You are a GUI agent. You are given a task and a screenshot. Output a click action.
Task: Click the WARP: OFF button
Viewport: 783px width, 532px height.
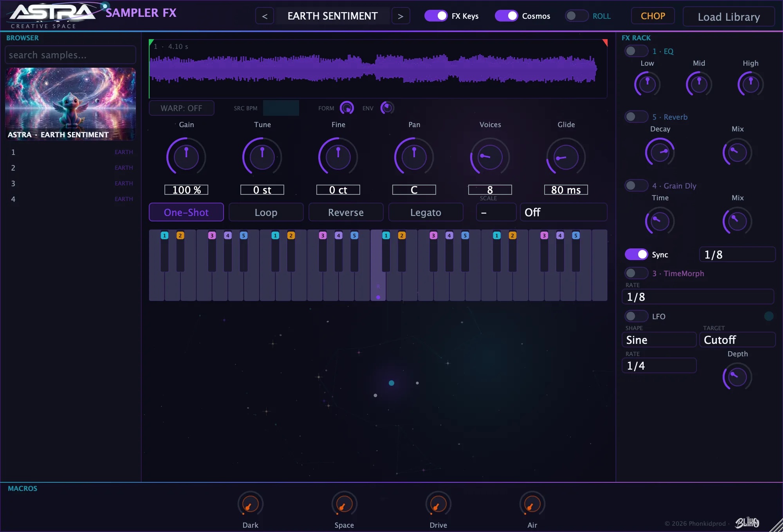182,108
